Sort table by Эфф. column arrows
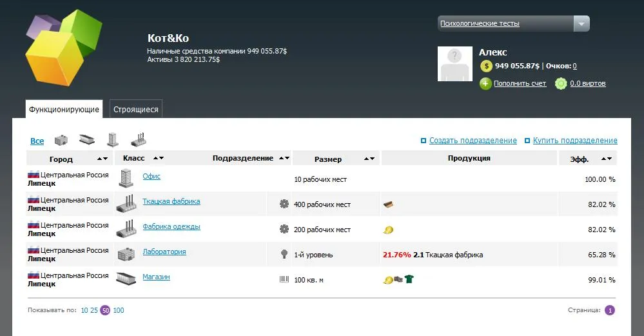This screenshot has width=644, height=336. point(607,159)
